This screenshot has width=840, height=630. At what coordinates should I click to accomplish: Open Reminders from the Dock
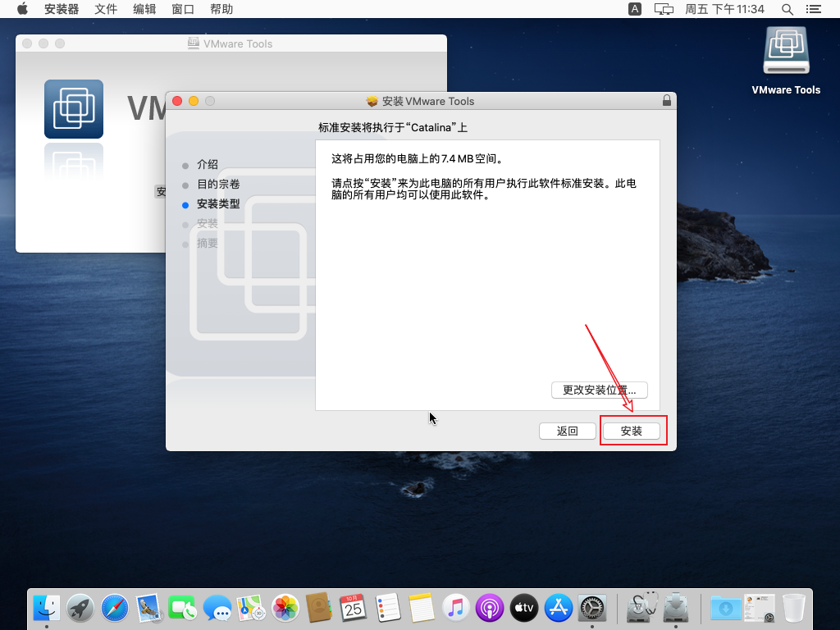point(387,608)
